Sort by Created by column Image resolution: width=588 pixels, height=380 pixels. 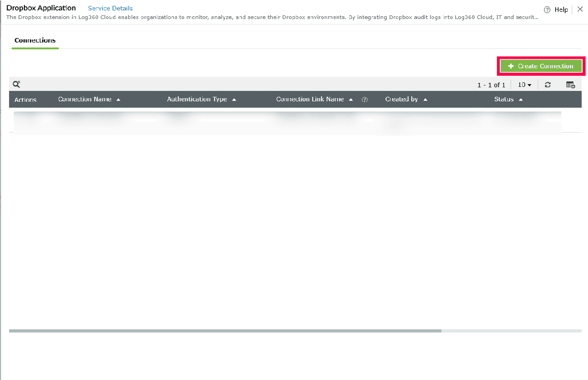(406, 99)
